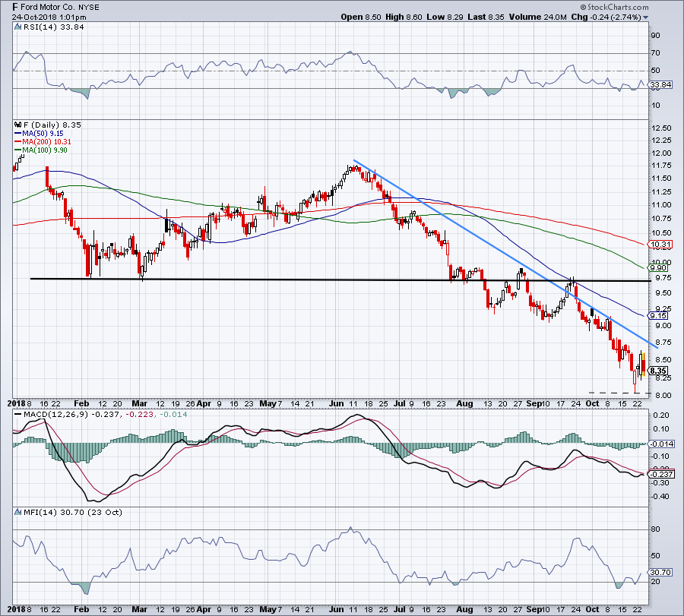
Task: Click the 'NYSE' exchange label
Action: pyautogui.click(x=89, y=8)
